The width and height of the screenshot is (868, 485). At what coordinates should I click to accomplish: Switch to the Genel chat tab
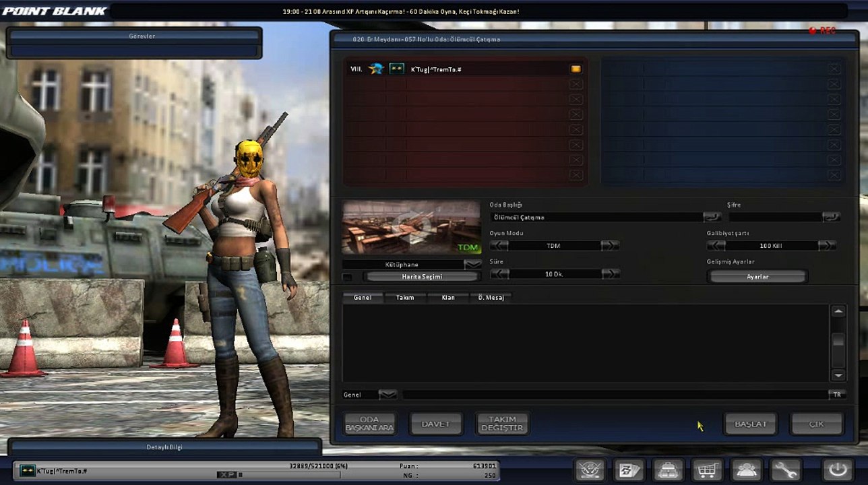point(363,297)
